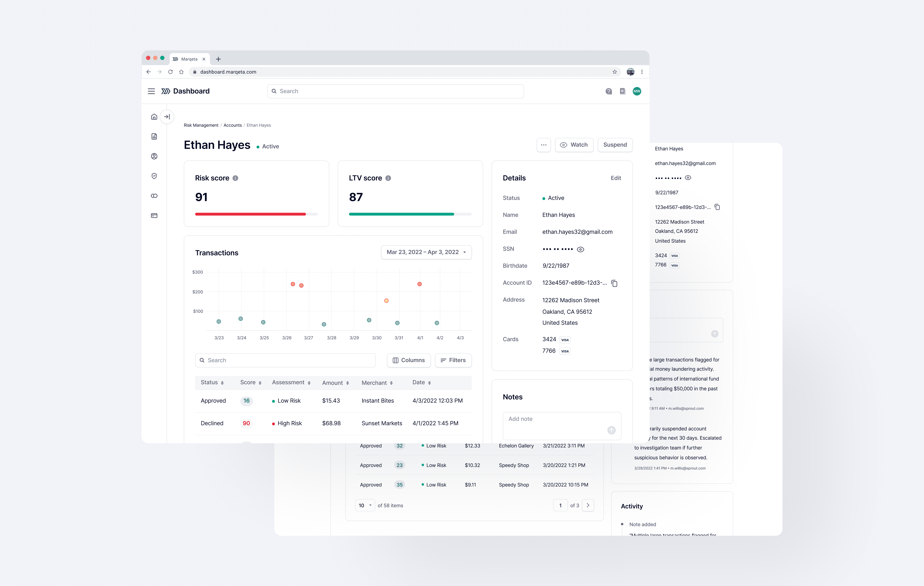This screenshot has width=924, height=586.
Task: Open the user accounts sidebar icon
Action: 154,156
